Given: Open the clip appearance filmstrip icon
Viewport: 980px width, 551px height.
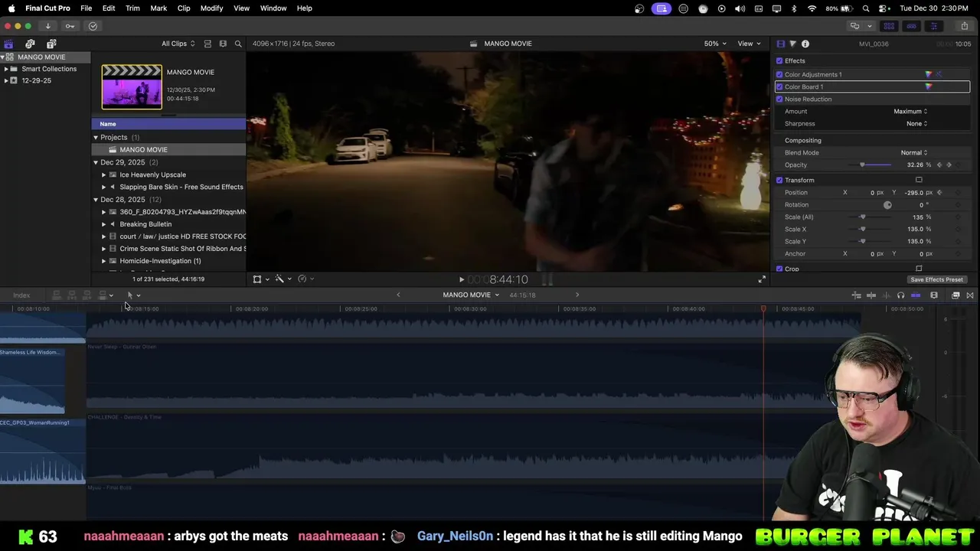Looking at the screenshot, I should pos(934,295).
